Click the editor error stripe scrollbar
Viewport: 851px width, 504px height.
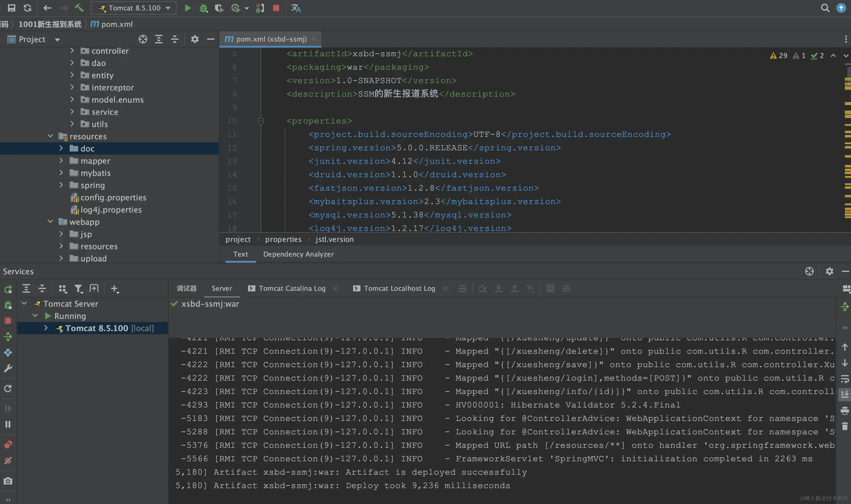coord(847,143)
